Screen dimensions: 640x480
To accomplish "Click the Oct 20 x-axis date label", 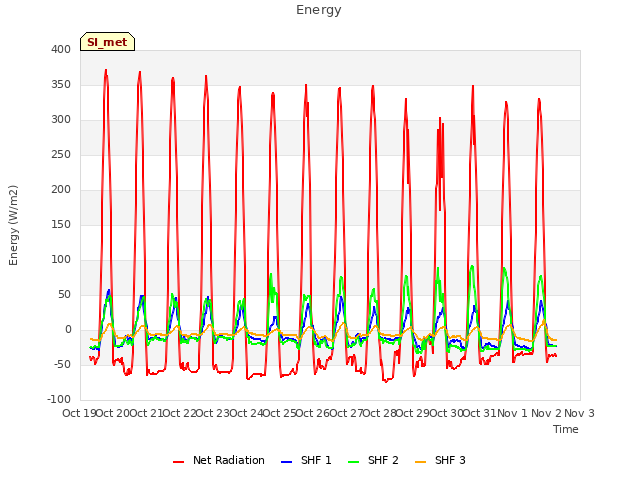I will [x=113, y=413].
